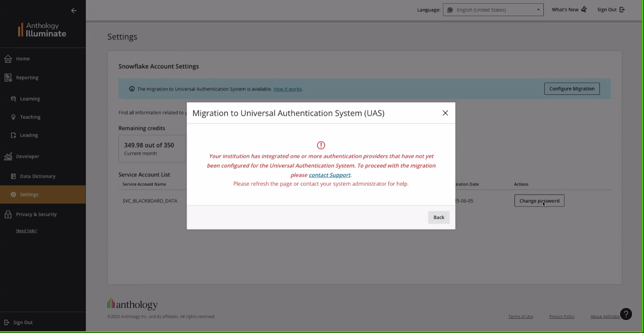
Task: Click the refresh the page help message
Action: click(321, 184)
